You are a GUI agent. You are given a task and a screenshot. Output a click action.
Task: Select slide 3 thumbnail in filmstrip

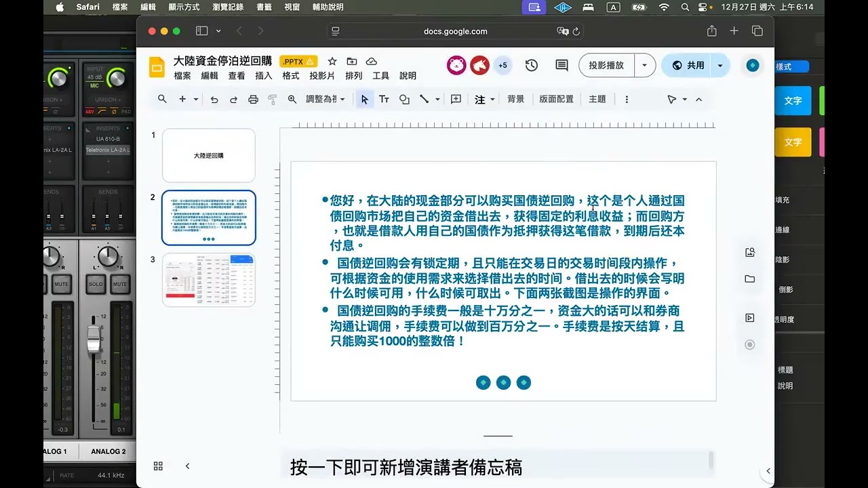coord(209,280)
